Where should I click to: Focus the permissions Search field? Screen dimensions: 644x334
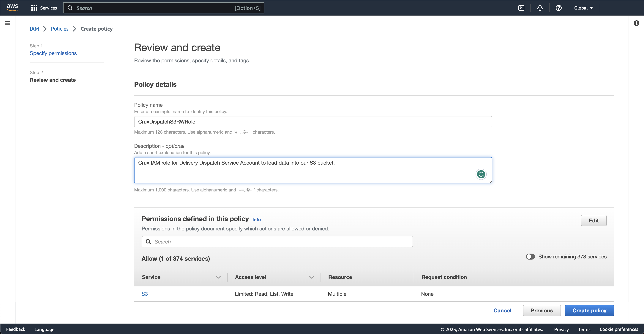click(x=277, y=242)
